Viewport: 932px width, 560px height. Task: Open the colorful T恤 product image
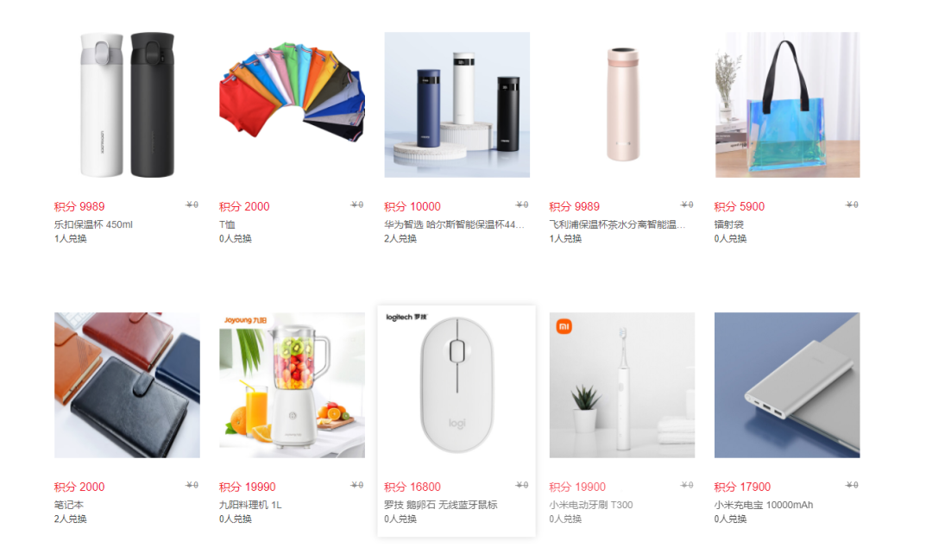point(292,104)
